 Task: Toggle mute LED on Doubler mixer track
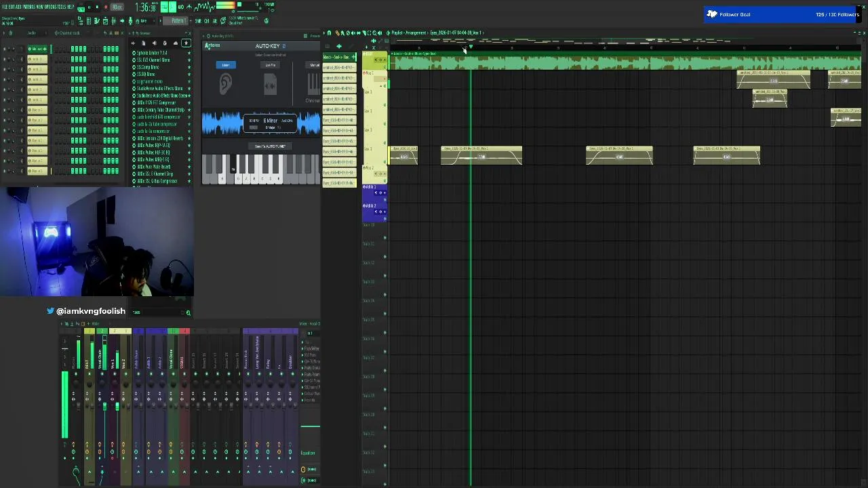coord(292,374)
